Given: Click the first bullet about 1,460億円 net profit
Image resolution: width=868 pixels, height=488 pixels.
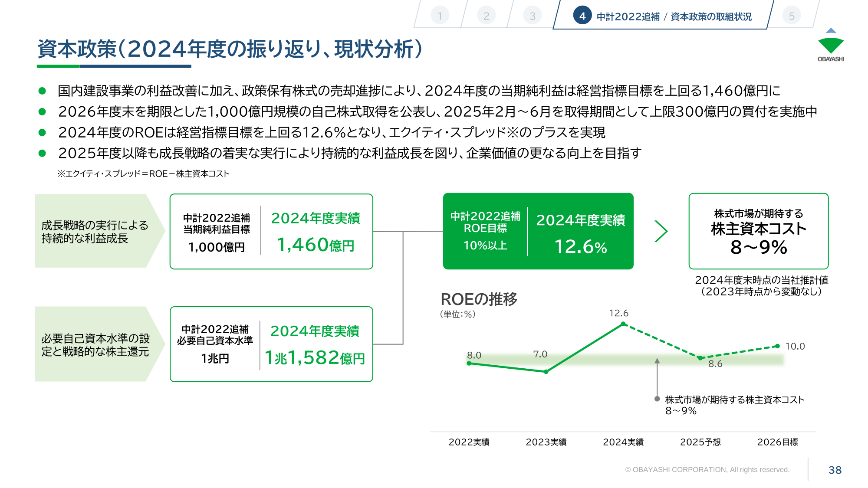Looking at the screenshot, I should [419, 91].
